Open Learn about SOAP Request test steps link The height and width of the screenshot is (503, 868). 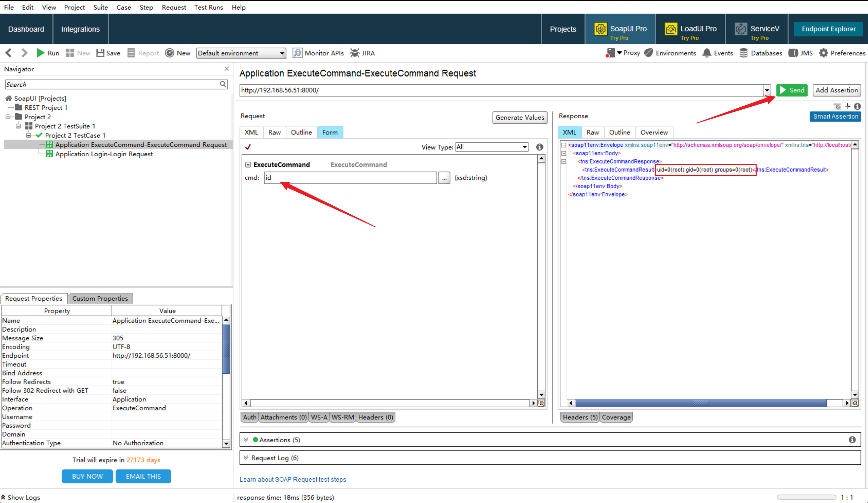pos(292,479)
